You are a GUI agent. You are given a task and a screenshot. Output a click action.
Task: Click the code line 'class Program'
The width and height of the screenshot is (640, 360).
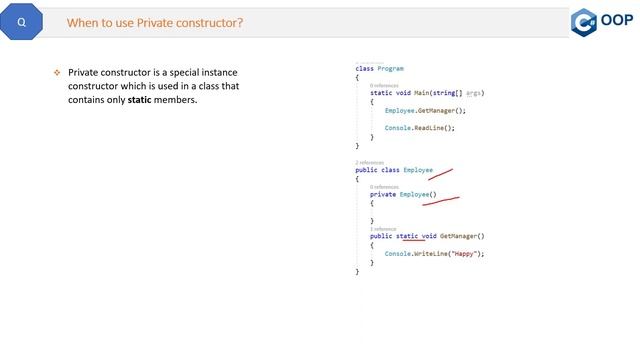click(379, 69)
